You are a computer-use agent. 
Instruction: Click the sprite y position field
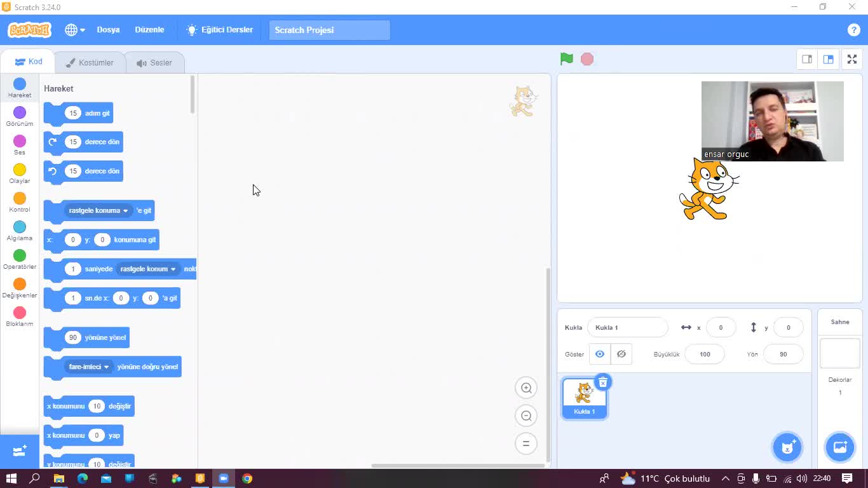pyautogui.click(x=788, y=327)
